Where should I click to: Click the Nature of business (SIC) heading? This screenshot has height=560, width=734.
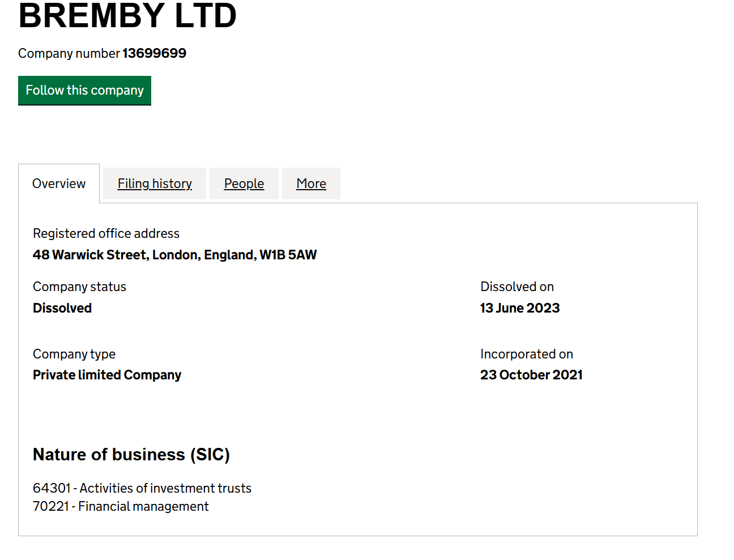[131, 455]
